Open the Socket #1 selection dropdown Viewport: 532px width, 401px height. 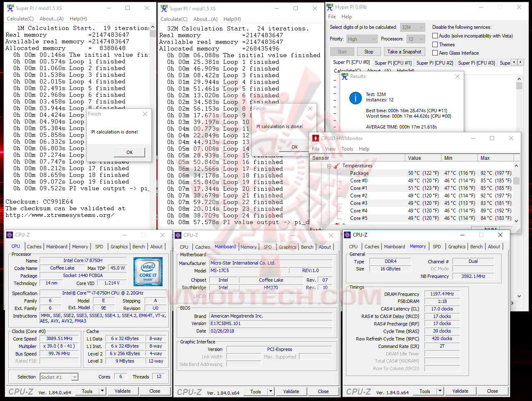point(59,377)
